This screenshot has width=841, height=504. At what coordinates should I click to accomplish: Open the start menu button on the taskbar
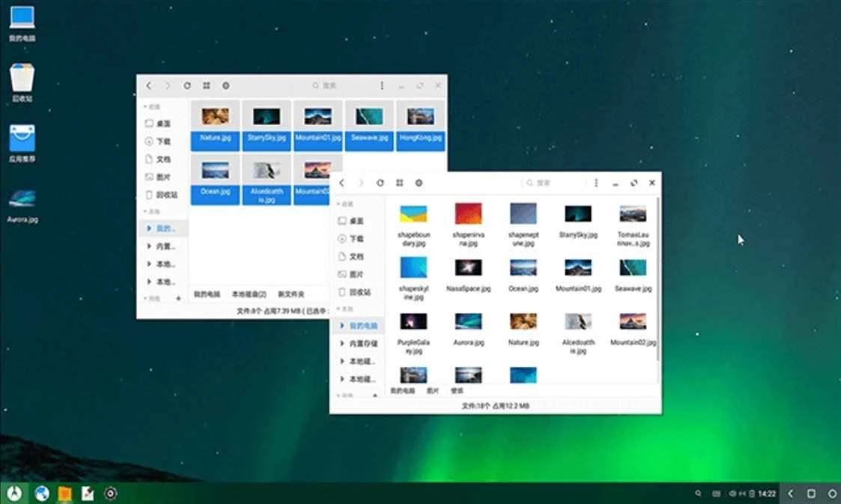[13, 493]
